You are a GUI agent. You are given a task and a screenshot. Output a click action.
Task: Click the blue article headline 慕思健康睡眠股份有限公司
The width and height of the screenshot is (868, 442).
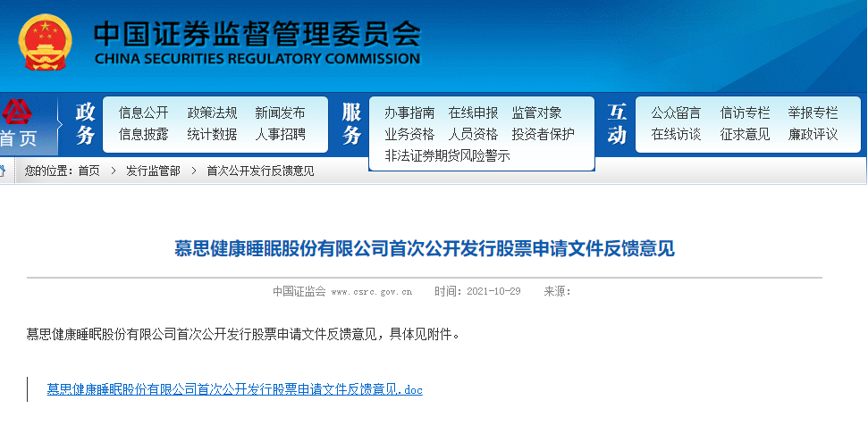pos(425,249)
